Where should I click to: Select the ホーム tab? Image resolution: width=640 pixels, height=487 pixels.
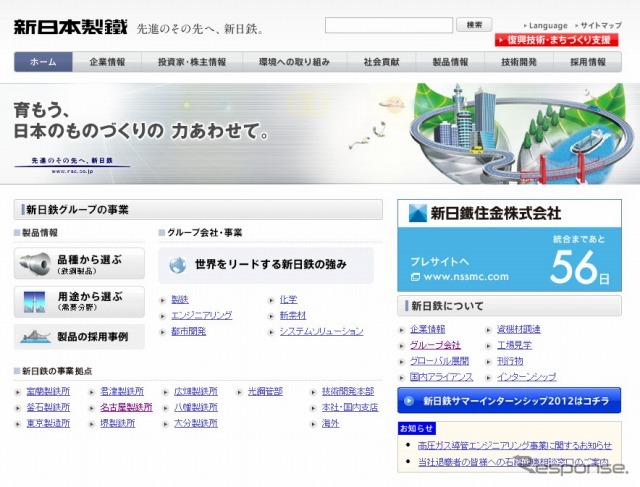click(x=43, y=62)
